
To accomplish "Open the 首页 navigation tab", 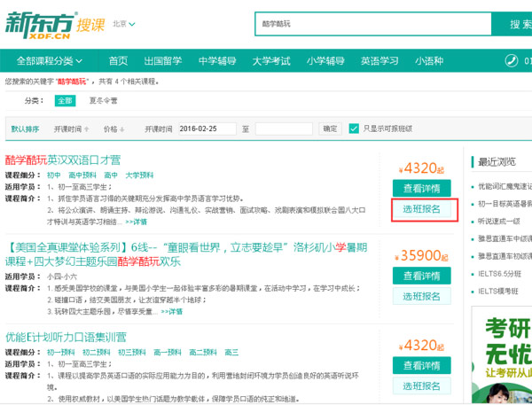I will tap(118, 61).
